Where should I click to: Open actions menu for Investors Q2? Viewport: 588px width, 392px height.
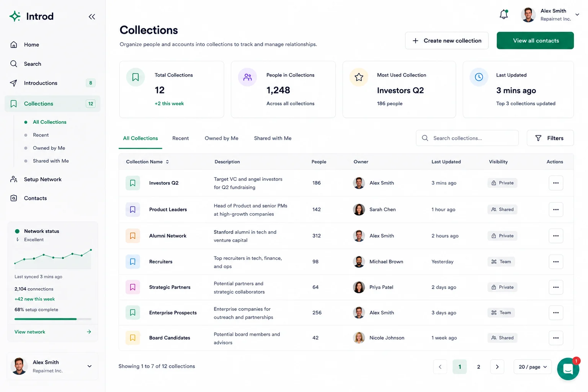click(556, 183)
